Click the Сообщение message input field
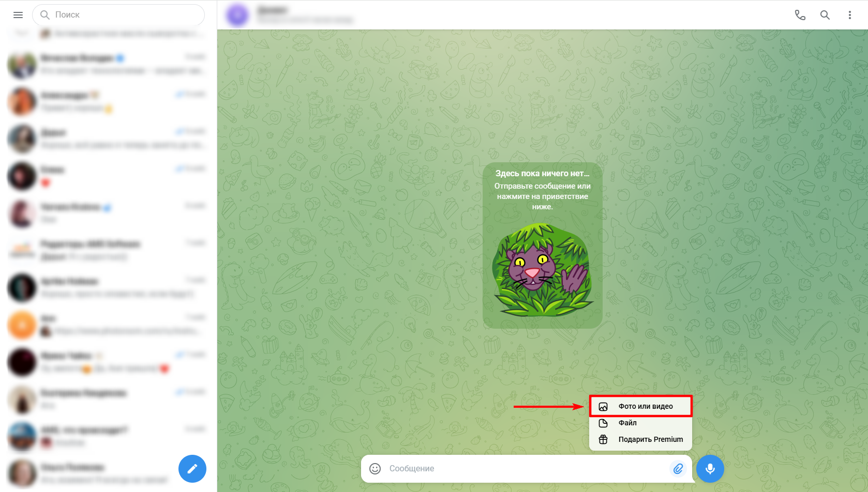This screenshot has height=492, width=868. coord(522,468)
